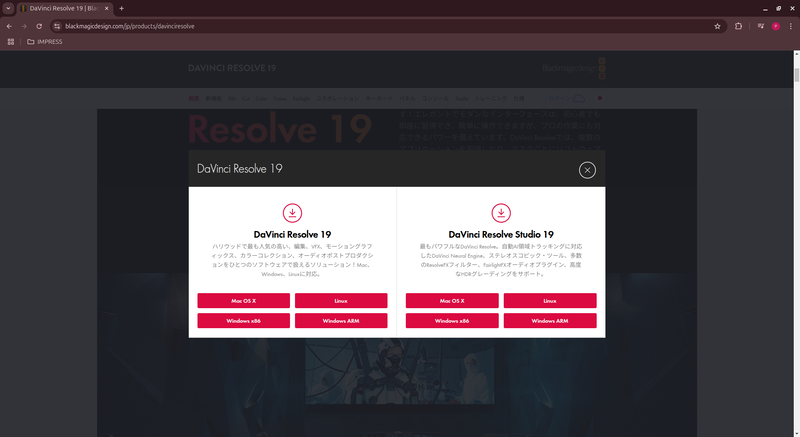Open a new browser tab
This screenshot has height=437, width=800.
(x=121, y=8)
